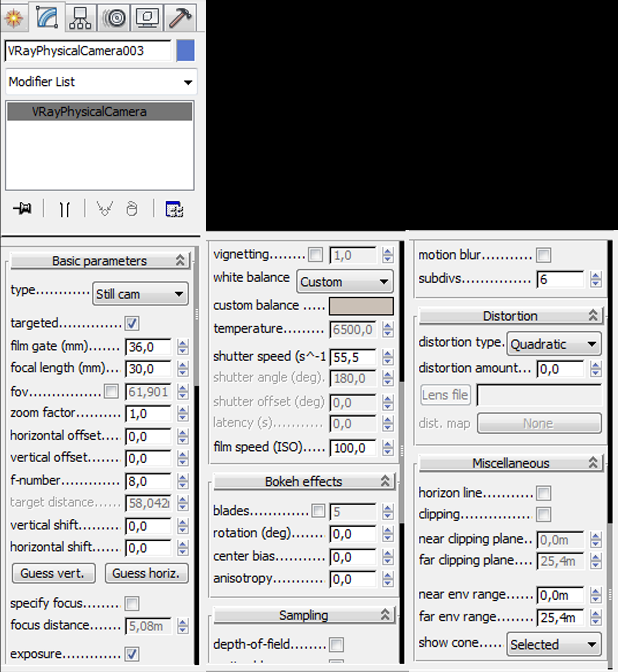The width and height of the screenshot is (618, 672).
Task: Toggle Show end result icon
Action: [x=64, y=209]
